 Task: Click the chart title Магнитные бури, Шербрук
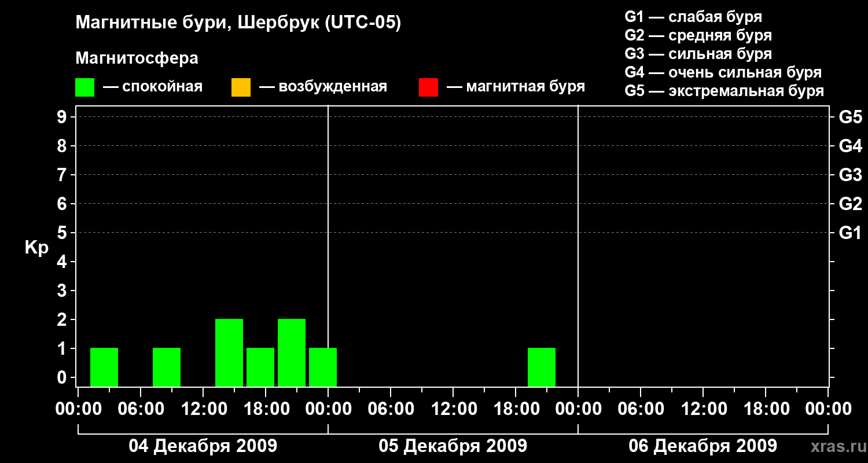coord(238,23)
